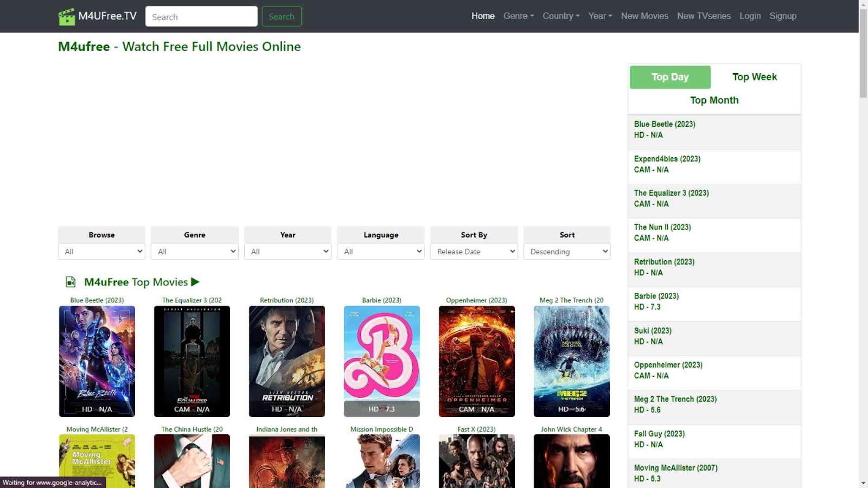Switch to the Top Week tab
868x488 pixels.
coord(755,77)
